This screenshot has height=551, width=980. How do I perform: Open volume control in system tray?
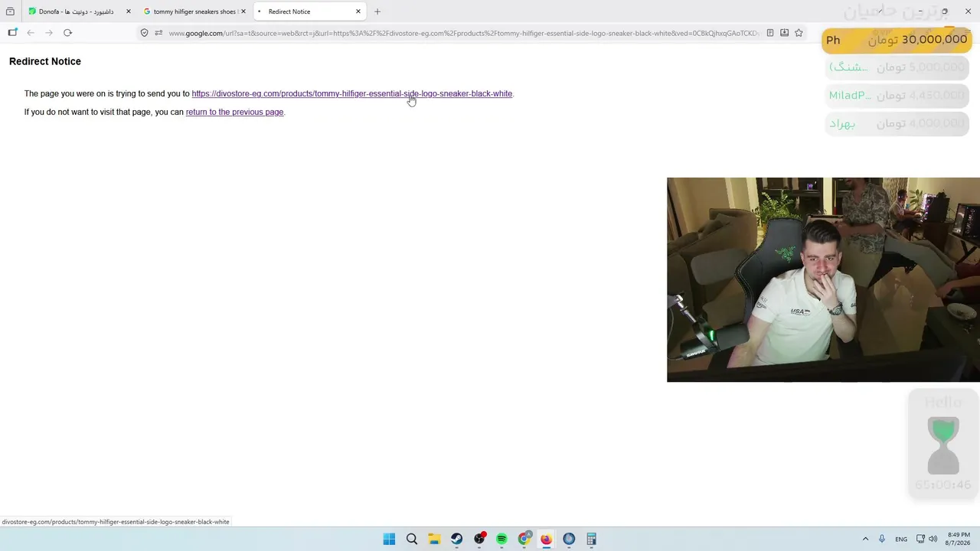pos(933,539)
